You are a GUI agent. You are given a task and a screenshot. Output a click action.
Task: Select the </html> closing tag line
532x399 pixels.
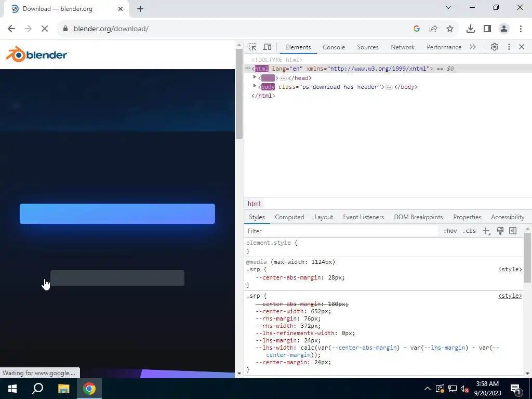[x=263, y=96]
